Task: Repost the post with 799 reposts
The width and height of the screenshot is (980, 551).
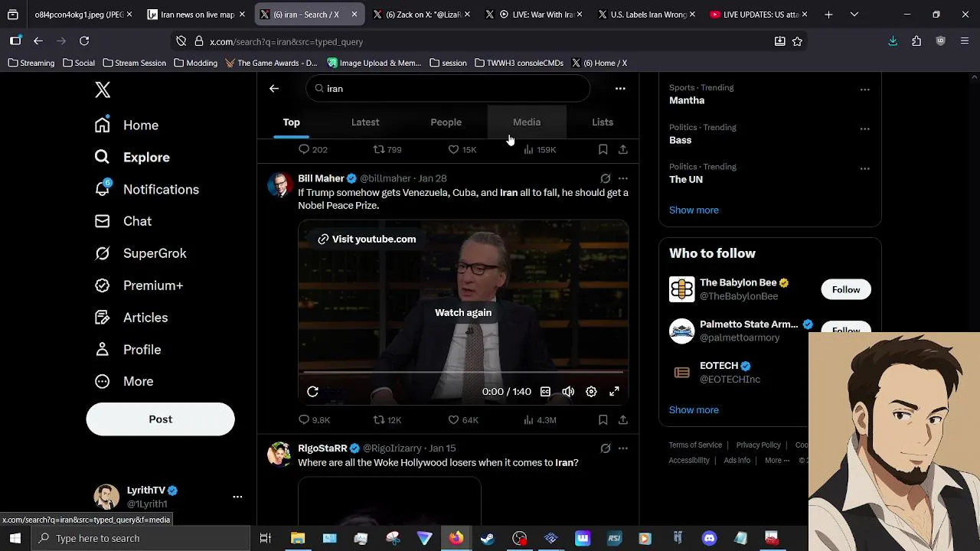Action: (387, 150)
